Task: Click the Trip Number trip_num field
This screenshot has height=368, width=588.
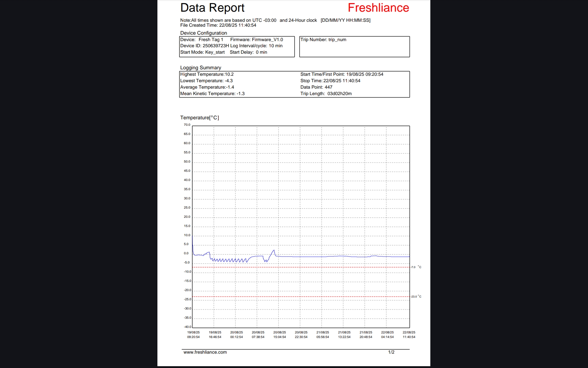Action: (323, 40)
